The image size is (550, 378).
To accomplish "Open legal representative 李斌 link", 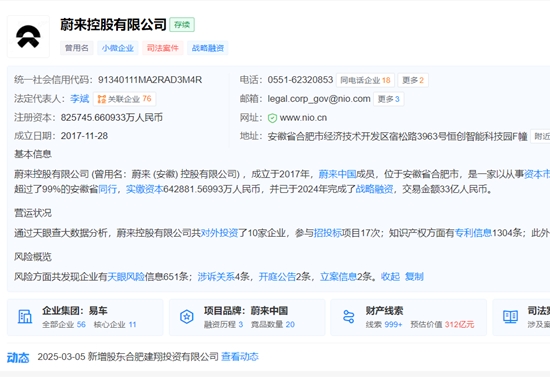I will 80,99.
